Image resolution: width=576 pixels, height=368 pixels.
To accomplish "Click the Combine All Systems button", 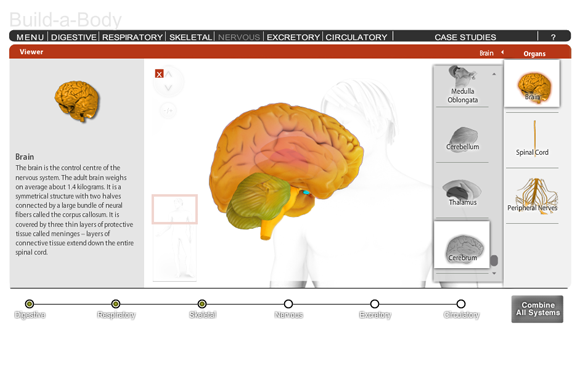I will [x=537, y=309].
